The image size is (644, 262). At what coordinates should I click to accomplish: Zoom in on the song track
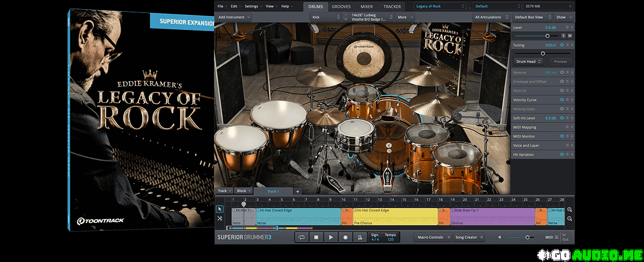569,210
